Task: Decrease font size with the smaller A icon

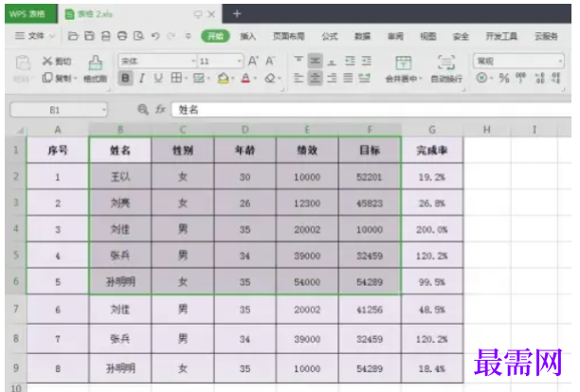Action: 270,61
